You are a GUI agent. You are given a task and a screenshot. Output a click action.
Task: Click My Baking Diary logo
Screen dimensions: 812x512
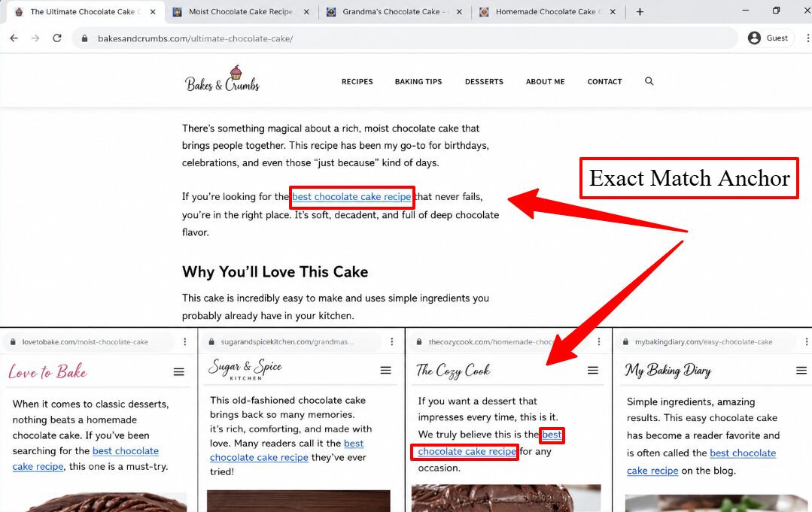[668, 371]
